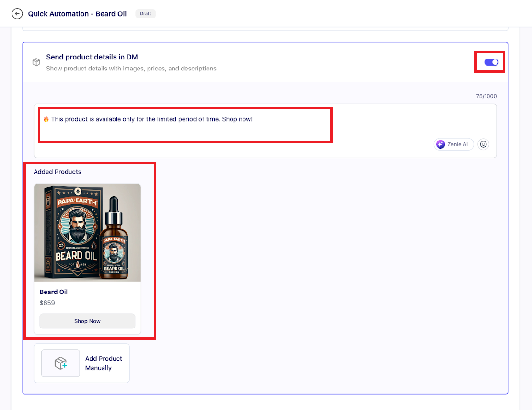Click the Shop Now button
The width and height of the screenshot is (532, 410).
point(87,321)
